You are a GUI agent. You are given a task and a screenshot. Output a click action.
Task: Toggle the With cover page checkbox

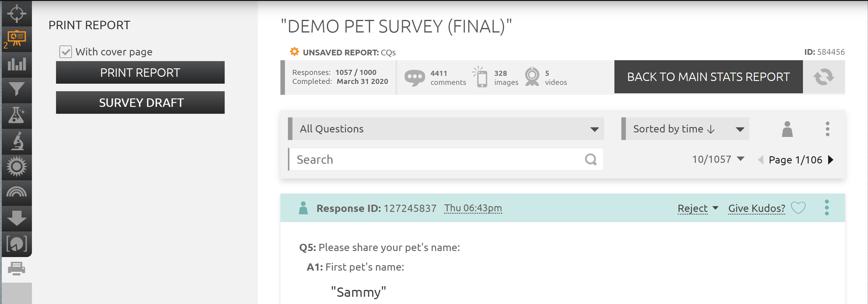65,52
